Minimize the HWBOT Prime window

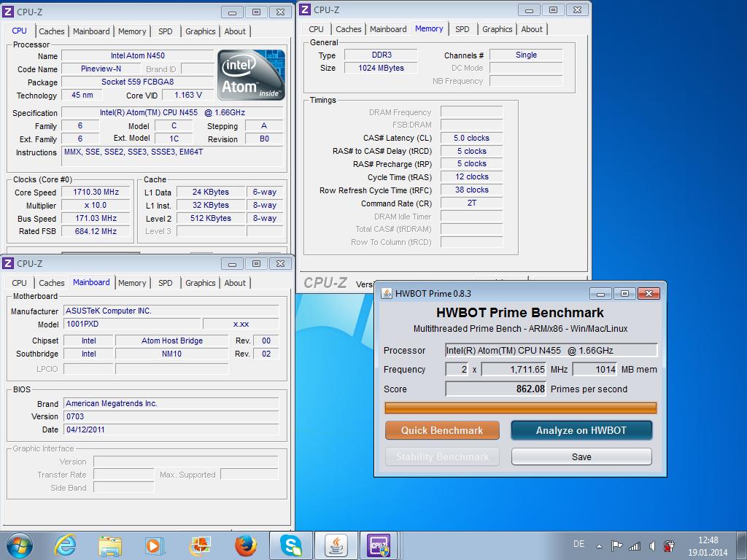[601, 293]
